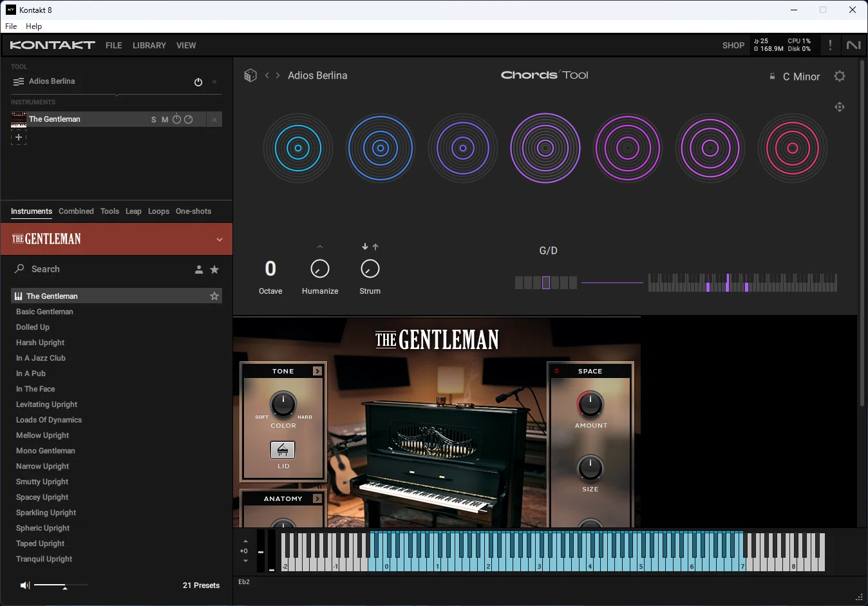Switch to the Loops browser tab
868x606 pixels.
coord(158,211)
